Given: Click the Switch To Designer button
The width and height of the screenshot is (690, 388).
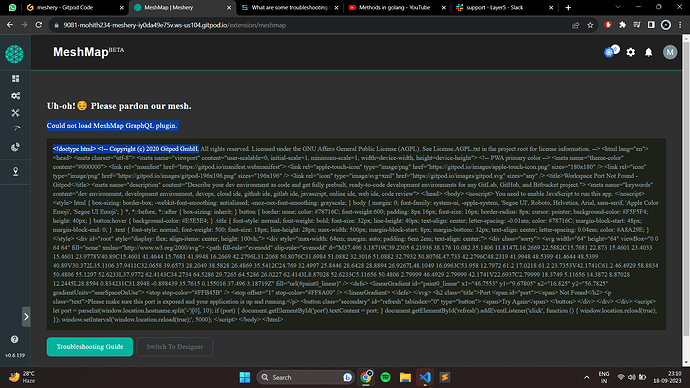Looking at the screenshot, I should point(175,347).
